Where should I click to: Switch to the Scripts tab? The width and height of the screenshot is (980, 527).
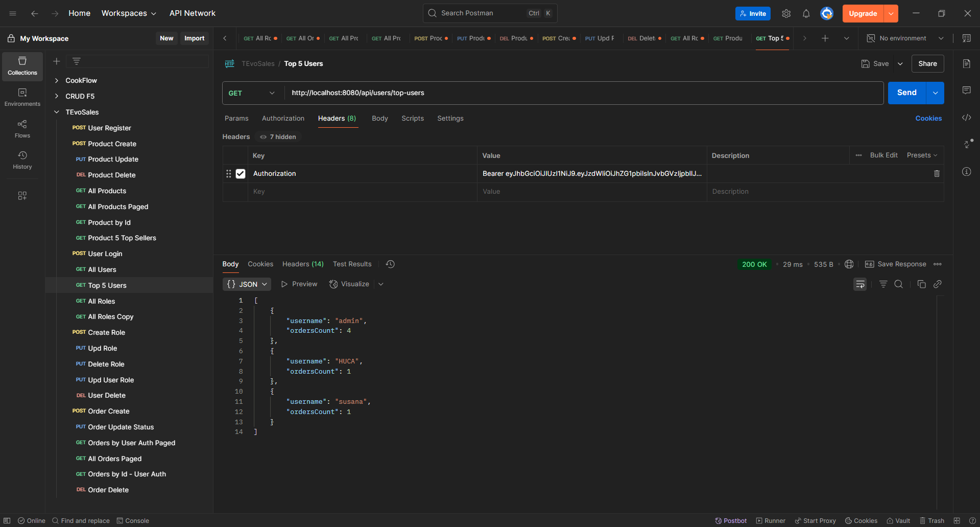(413, 119)
